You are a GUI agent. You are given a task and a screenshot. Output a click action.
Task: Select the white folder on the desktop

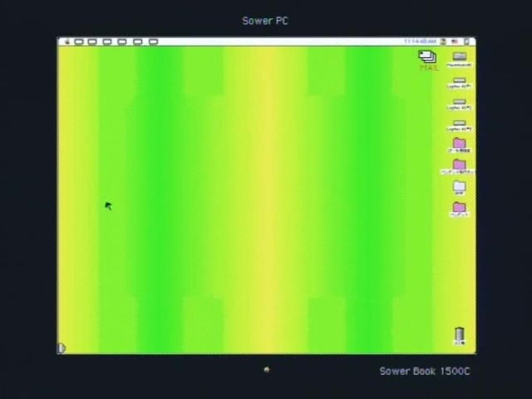pos(459,186)
